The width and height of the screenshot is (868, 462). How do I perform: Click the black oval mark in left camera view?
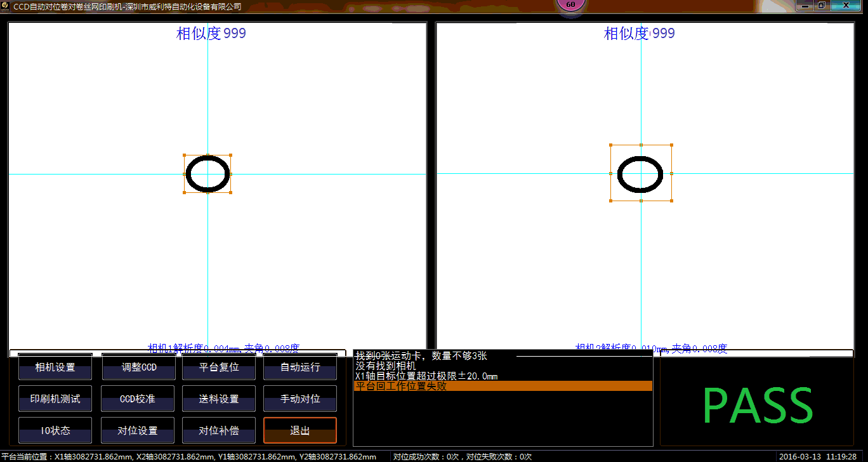(207, 173)
